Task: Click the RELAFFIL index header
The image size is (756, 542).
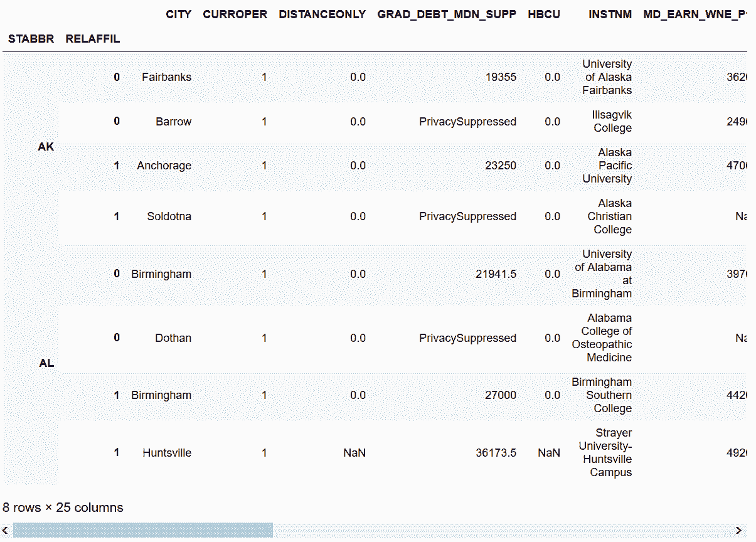Action: [92, 39]
